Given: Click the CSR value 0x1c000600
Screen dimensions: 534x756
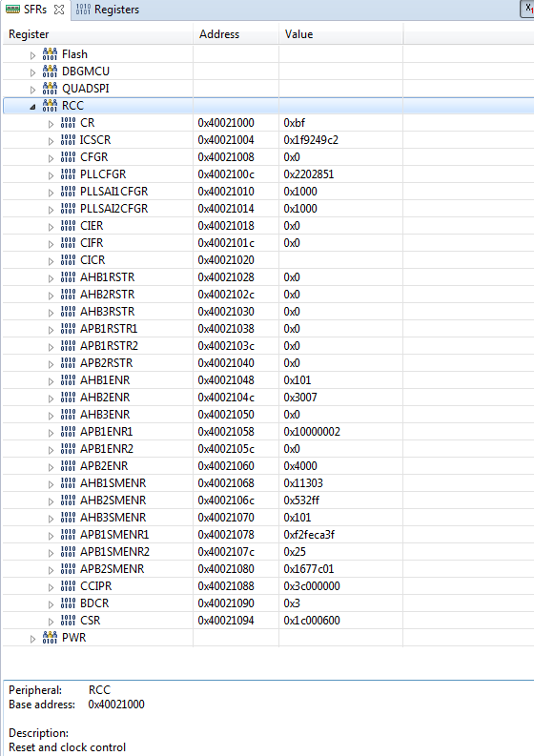Looking at the screenshot, I should pyautogui.click(x=312, y=620).
